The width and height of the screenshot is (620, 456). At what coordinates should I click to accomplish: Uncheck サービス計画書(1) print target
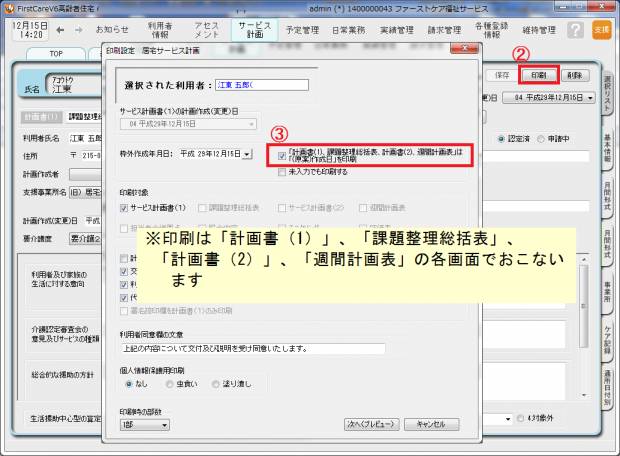point(124,208)
